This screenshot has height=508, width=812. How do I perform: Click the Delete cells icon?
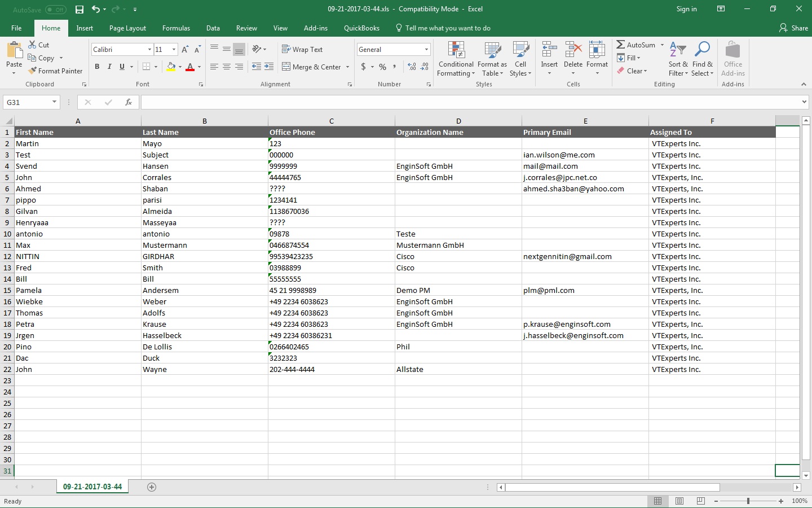573,50
